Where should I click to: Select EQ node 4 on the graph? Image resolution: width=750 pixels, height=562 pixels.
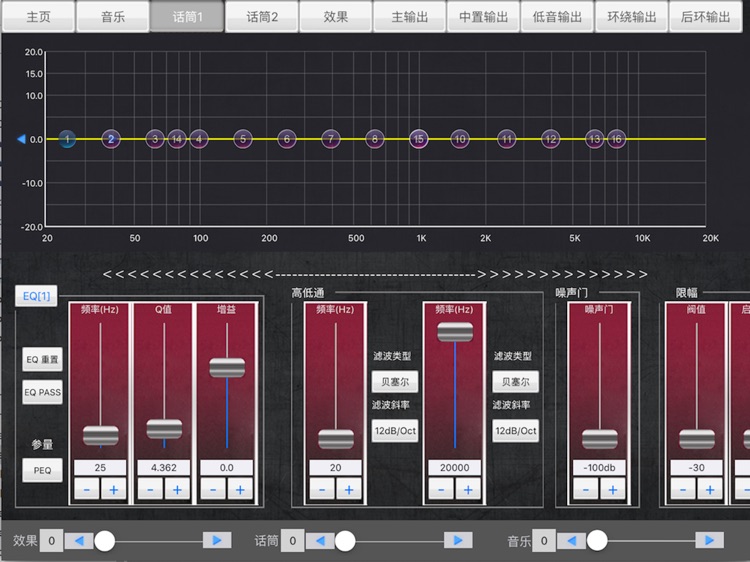199,139
